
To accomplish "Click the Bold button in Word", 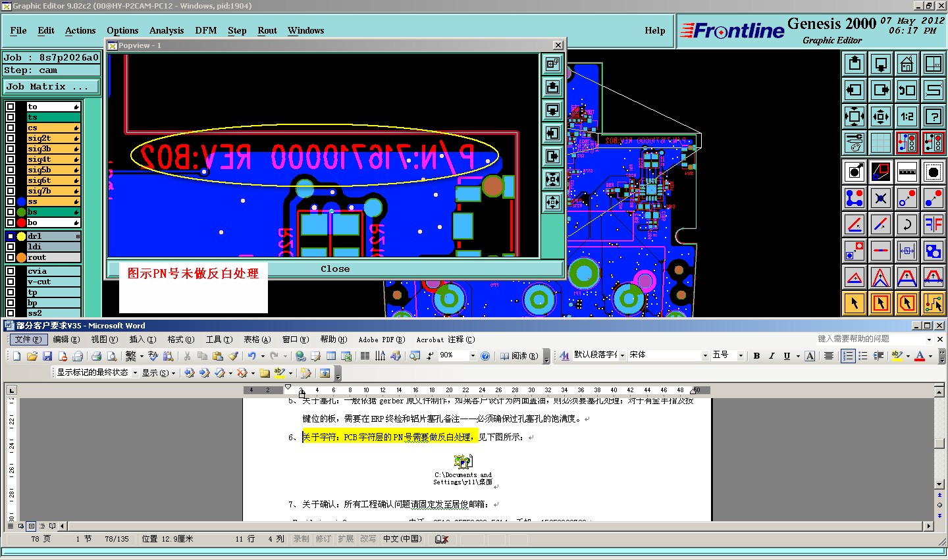I will pos(756,356).
